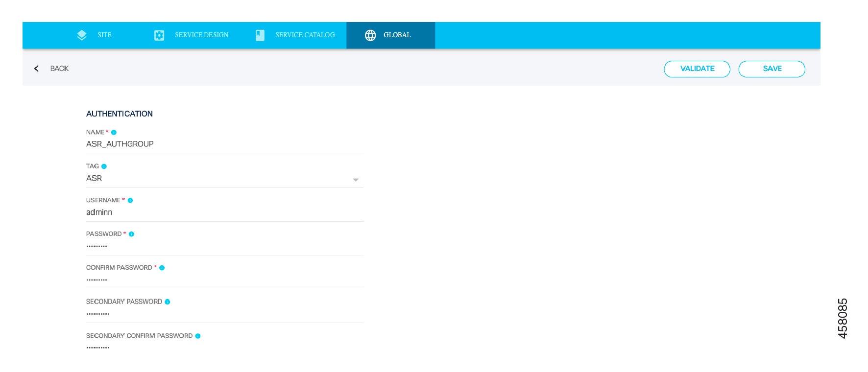868x372 pixels.
Task: Click the Validate button
Action: (697, 69)
